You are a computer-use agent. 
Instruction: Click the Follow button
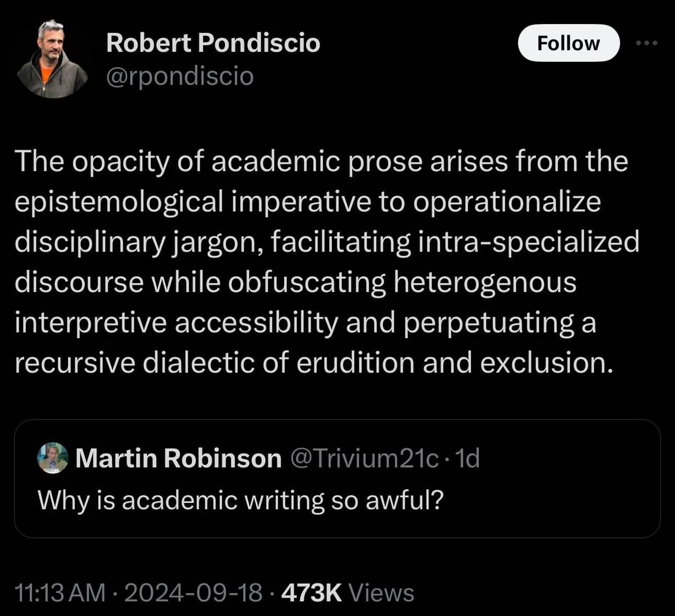(x=568, y=43)
